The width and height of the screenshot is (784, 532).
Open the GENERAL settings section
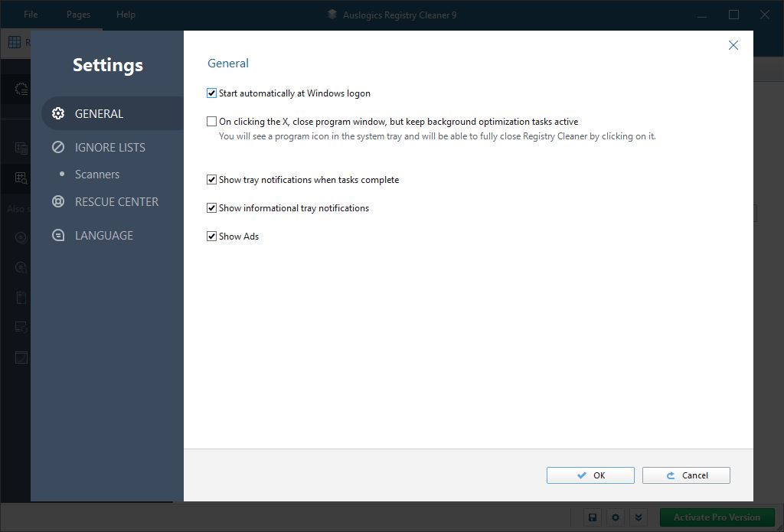(x=113, y=113)
